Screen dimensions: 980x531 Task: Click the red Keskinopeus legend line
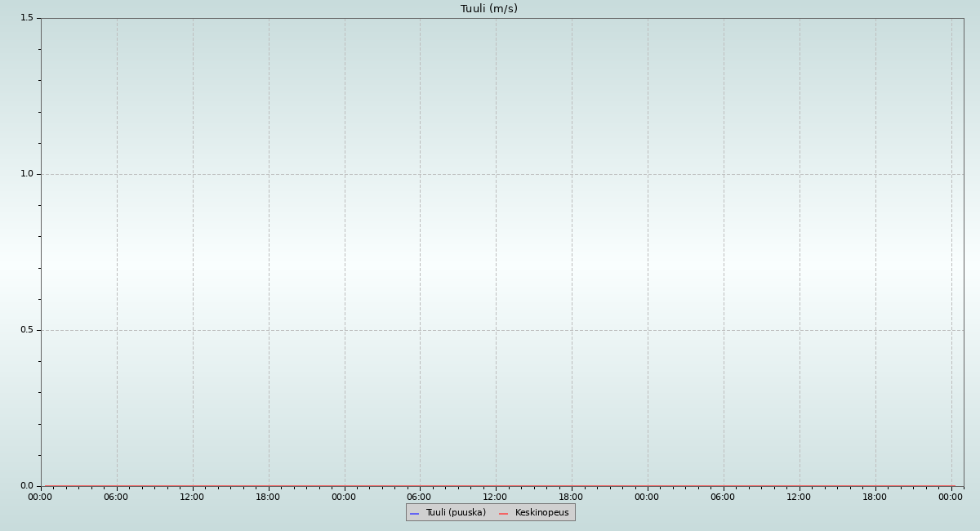coord(503,513)
